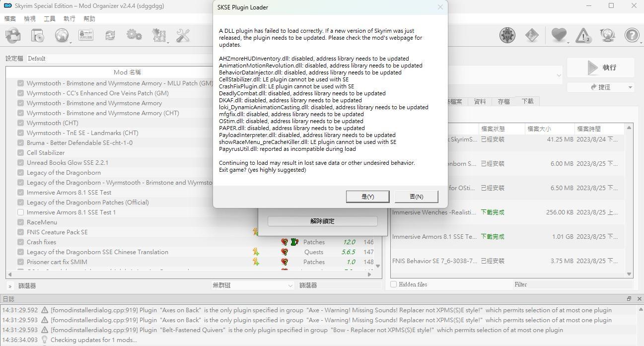644x346 pixels.
Task: Toggle Prisoner cart fix SMIM checkbox
Action: (x=20, y=262)
